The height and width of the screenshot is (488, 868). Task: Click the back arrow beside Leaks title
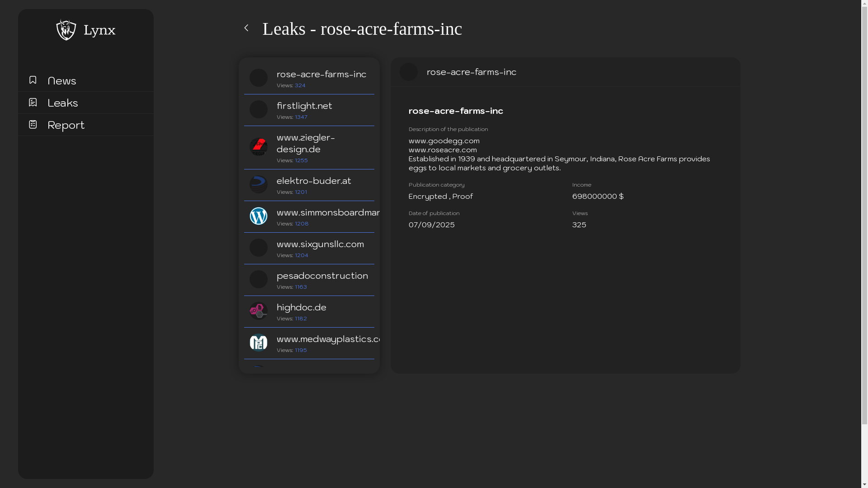(x=246, y=28)
